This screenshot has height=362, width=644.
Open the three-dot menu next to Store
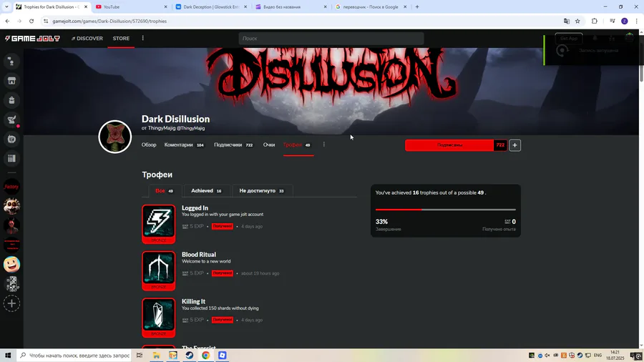(x=143, y=38)
